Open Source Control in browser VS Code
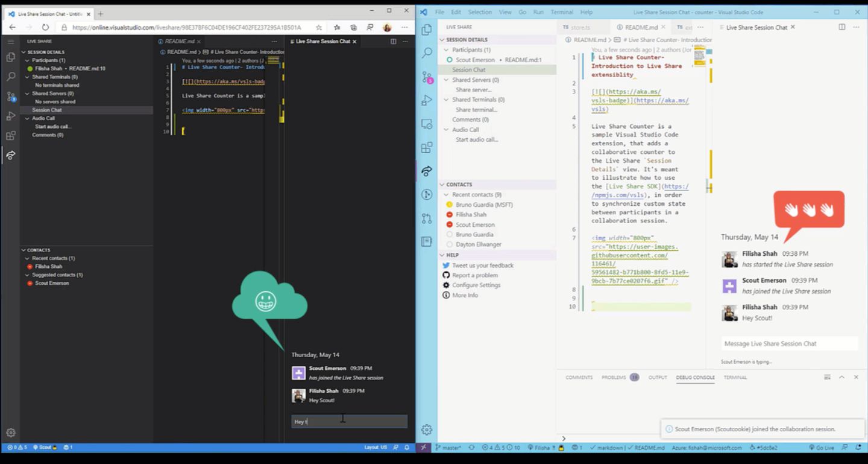The image size is (868, 464). pos(10,97)
